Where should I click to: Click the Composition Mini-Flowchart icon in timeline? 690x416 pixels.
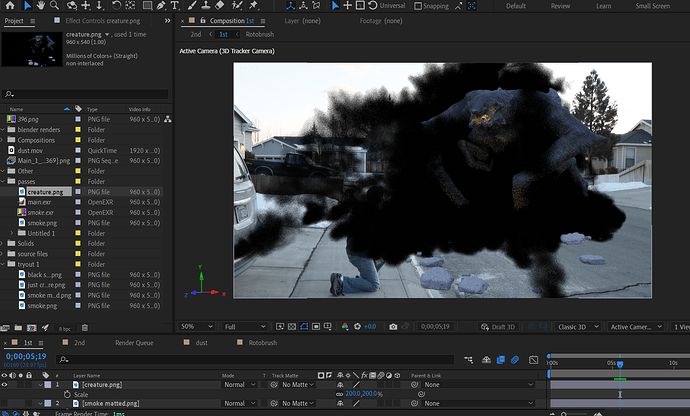pyautogui.click(x=469, y=360)
